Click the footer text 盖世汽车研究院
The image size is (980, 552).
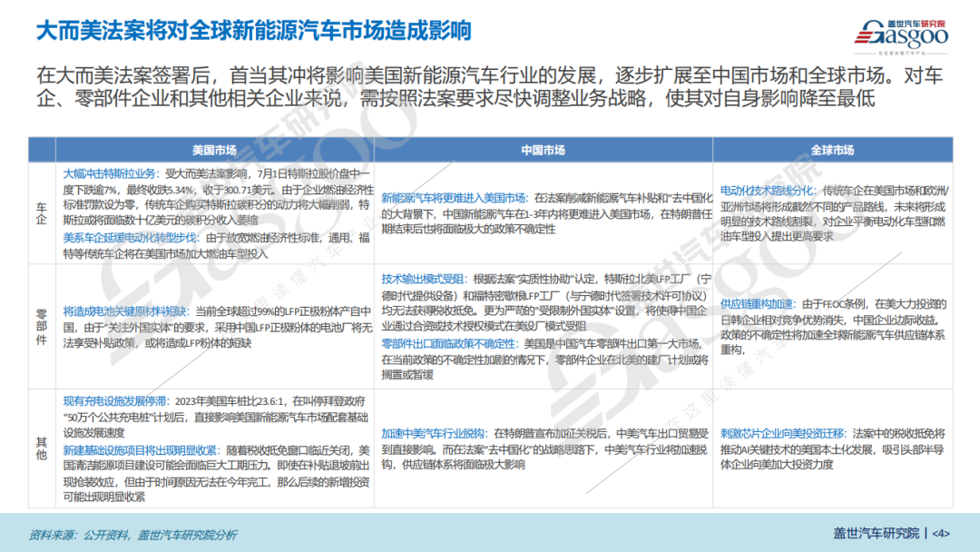coord(877,533)
